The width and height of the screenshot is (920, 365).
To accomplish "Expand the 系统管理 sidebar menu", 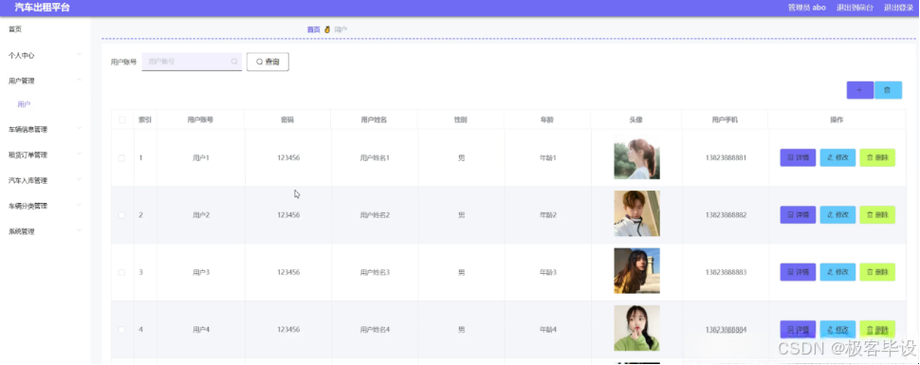I will click(x=45, y=231).
